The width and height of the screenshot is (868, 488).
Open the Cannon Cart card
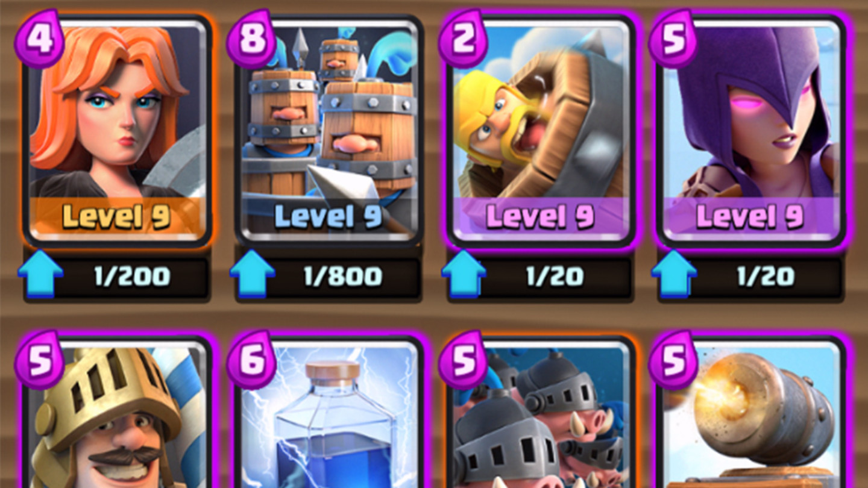tap(752, 413)
